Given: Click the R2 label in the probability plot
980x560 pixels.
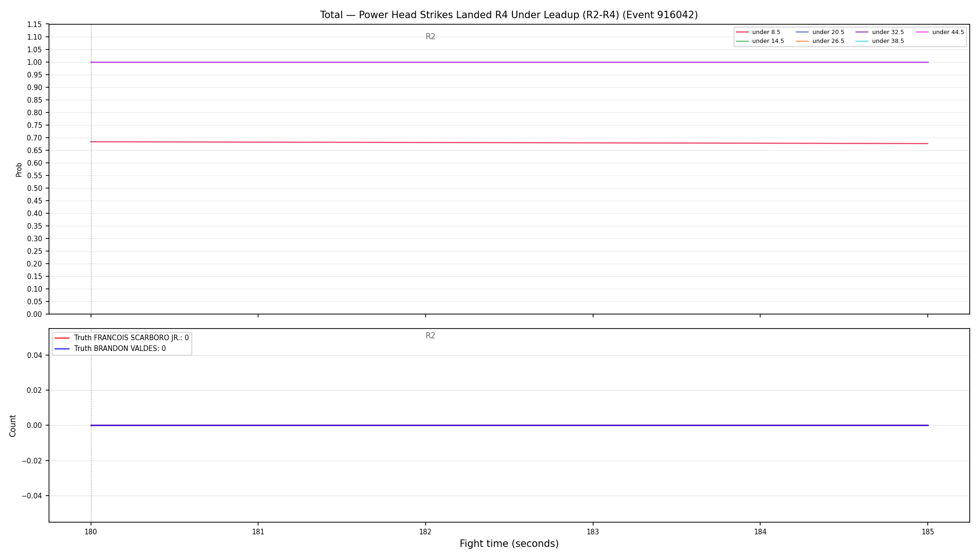Looking at the screenshot, I should (x=430, y=36).
